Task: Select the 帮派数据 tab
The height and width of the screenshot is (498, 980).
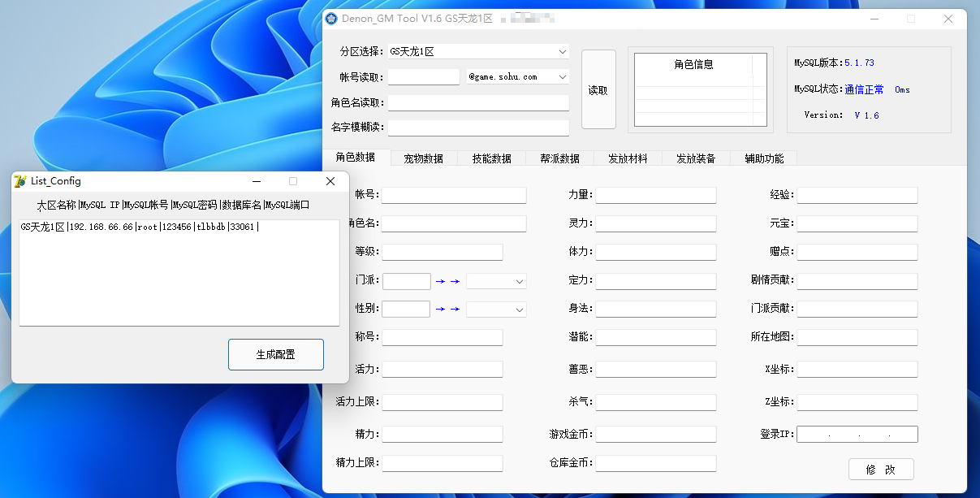Action: click(x=559, y=158)
